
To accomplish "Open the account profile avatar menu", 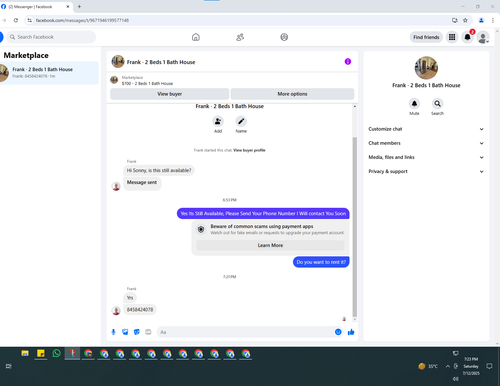I will 483,37.
